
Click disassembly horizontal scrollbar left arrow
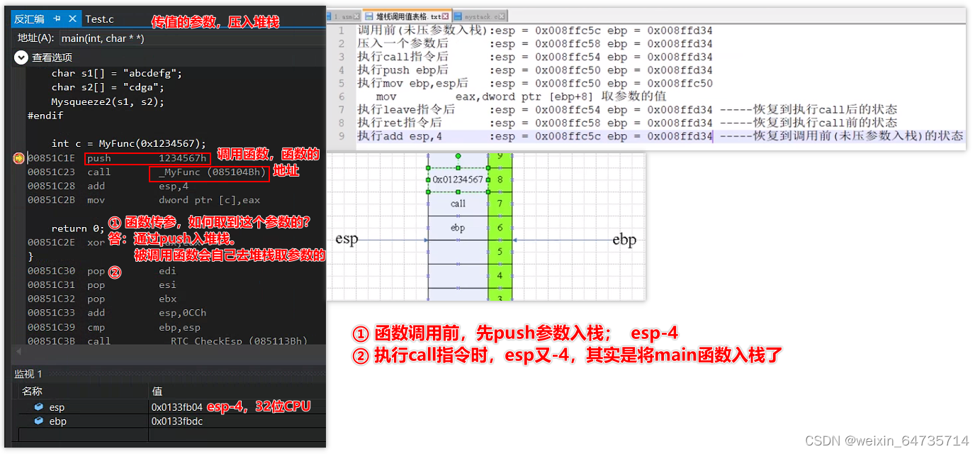tap(18, 351)
